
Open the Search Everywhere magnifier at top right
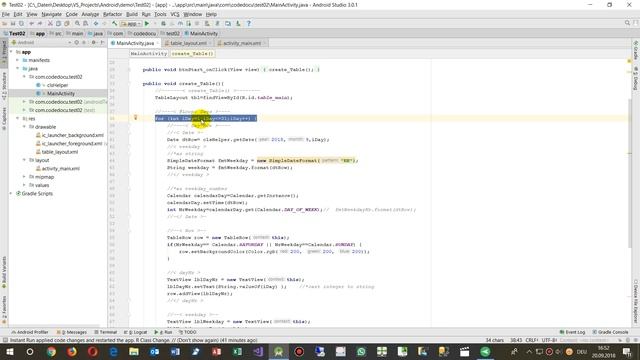[627, 23]
